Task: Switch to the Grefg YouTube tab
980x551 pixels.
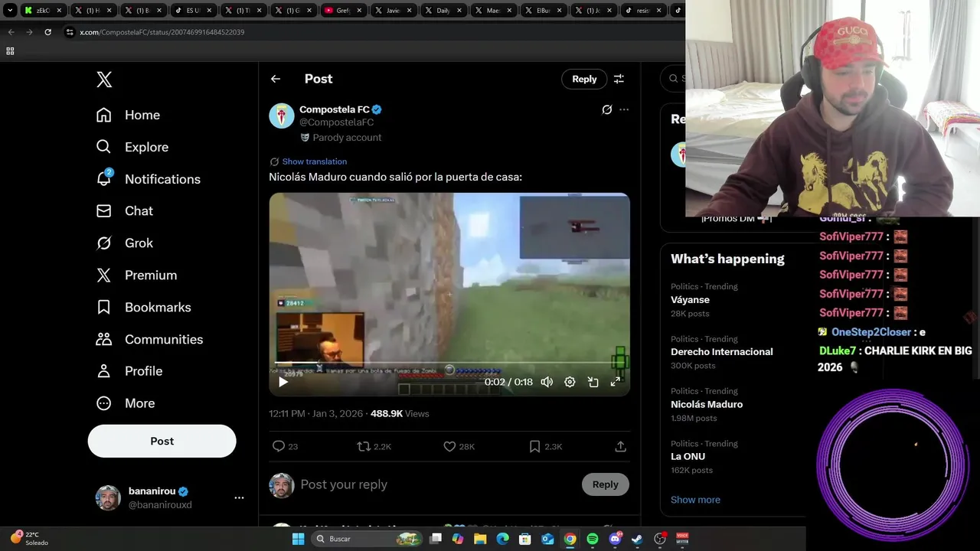Action: tap(342, 11)
